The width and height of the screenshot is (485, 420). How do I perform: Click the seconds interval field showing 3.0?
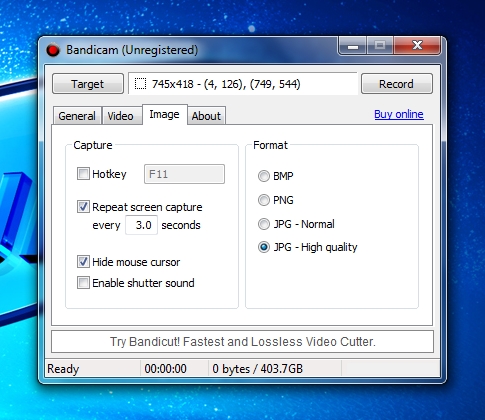tap(141, 225)
